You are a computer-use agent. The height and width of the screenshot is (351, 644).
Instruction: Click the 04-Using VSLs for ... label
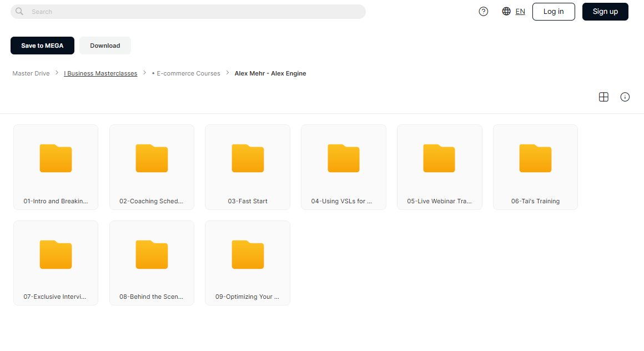tap(341, 201)
